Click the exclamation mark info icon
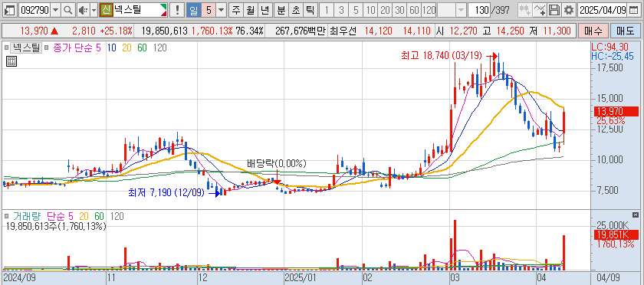The image size is (644, 285). click(x=177, y=10)
